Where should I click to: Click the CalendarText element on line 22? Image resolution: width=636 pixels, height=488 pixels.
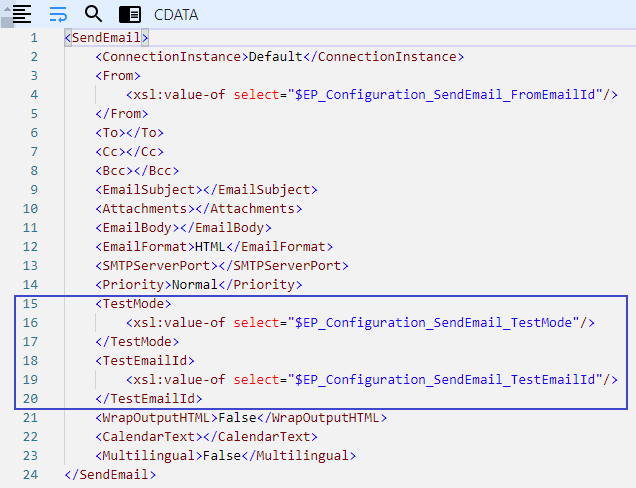click(206, 437)
